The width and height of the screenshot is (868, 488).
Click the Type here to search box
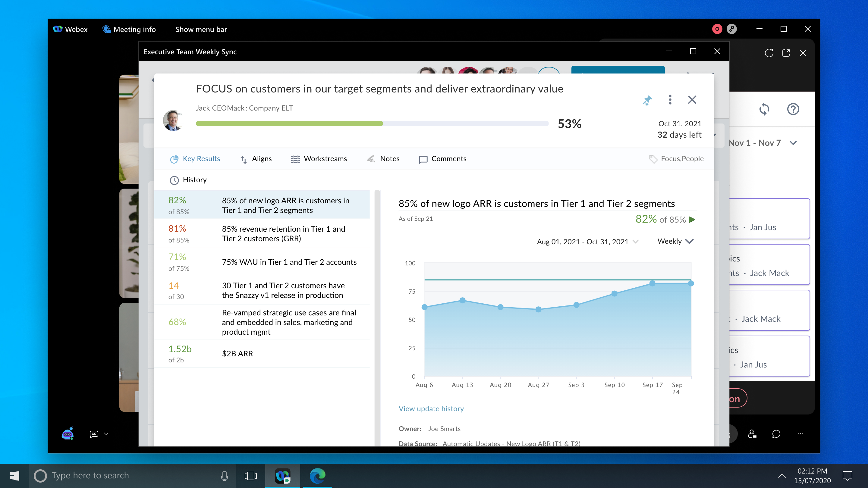[132, 476]
